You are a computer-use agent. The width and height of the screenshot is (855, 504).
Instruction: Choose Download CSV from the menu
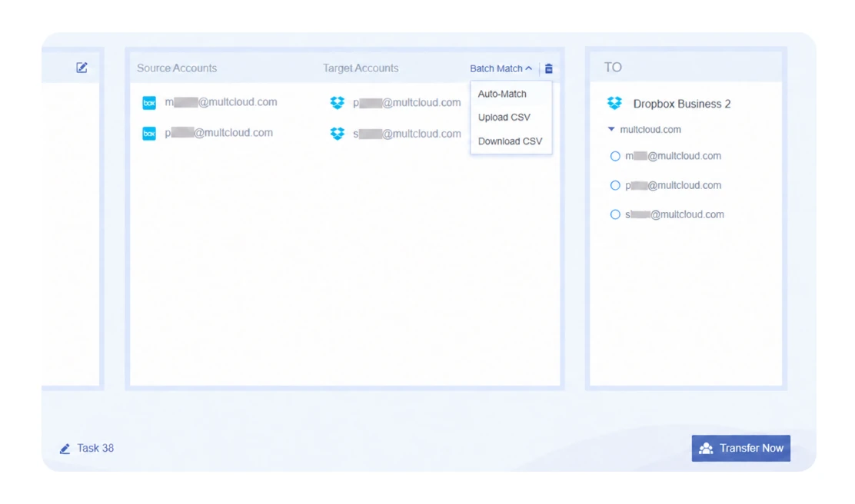(x=510, y=141)
